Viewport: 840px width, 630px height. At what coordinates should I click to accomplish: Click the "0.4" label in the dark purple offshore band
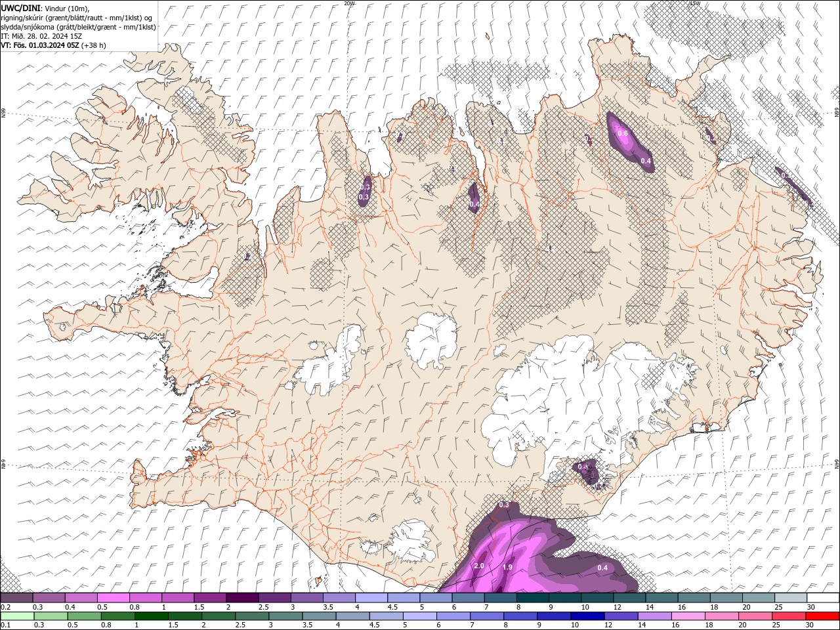(x=602, y=568)
